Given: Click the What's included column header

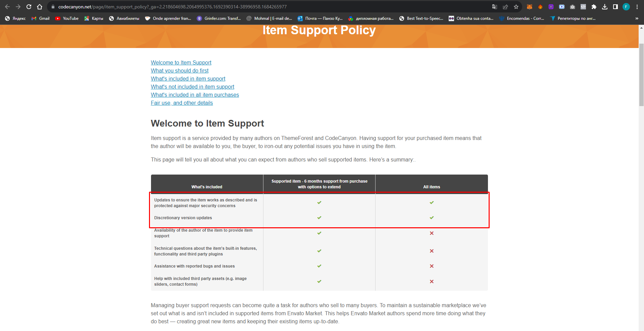Looking at the screenshot, I should [x=207, y=187].
